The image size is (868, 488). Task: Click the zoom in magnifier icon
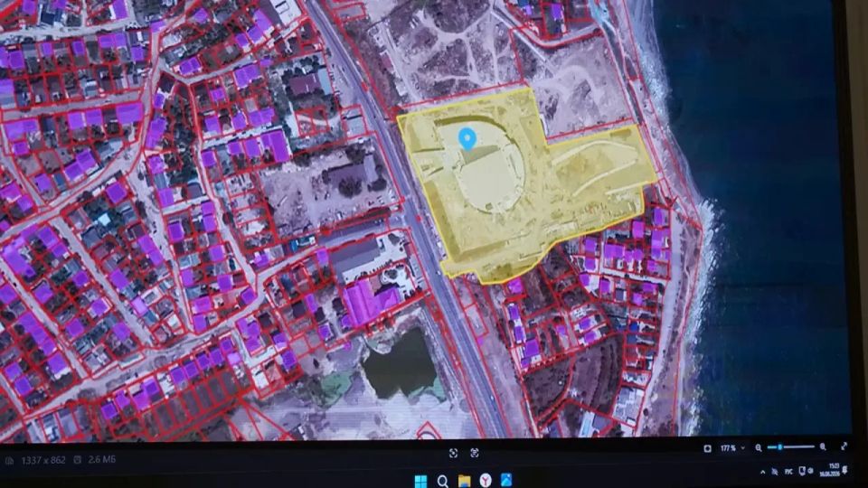823,446
